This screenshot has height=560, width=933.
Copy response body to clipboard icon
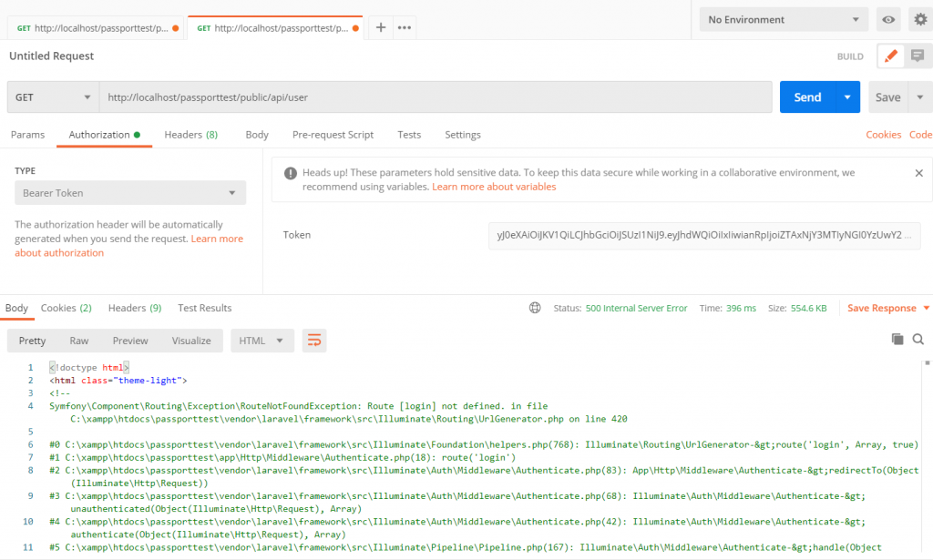[x=897, y=339]
